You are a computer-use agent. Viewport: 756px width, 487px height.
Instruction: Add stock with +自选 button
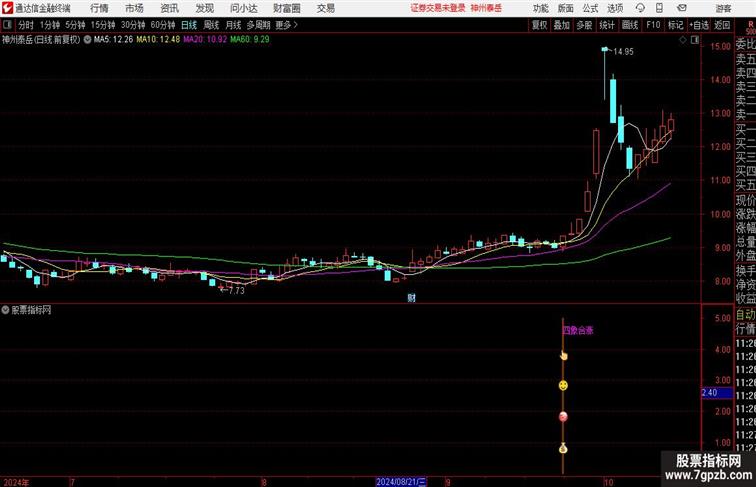(699, 25)
